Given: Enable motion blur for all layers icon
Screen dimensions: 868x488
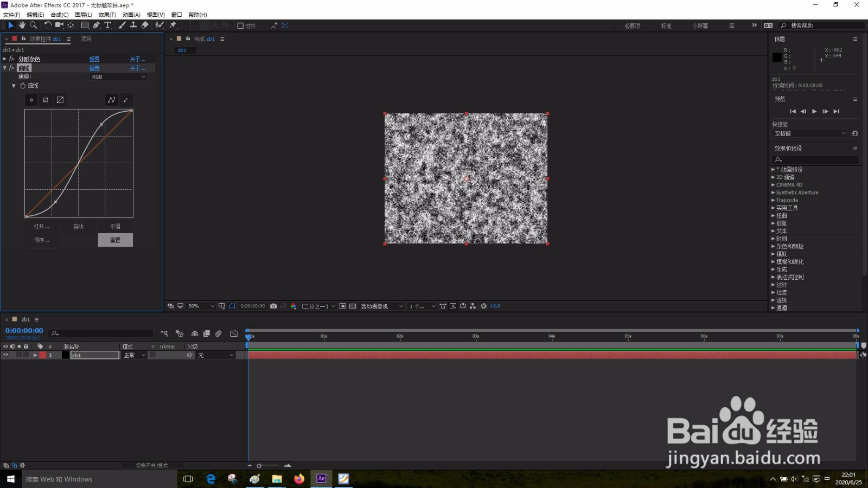Looking at the screenshot, I should [x=219, y=333].
